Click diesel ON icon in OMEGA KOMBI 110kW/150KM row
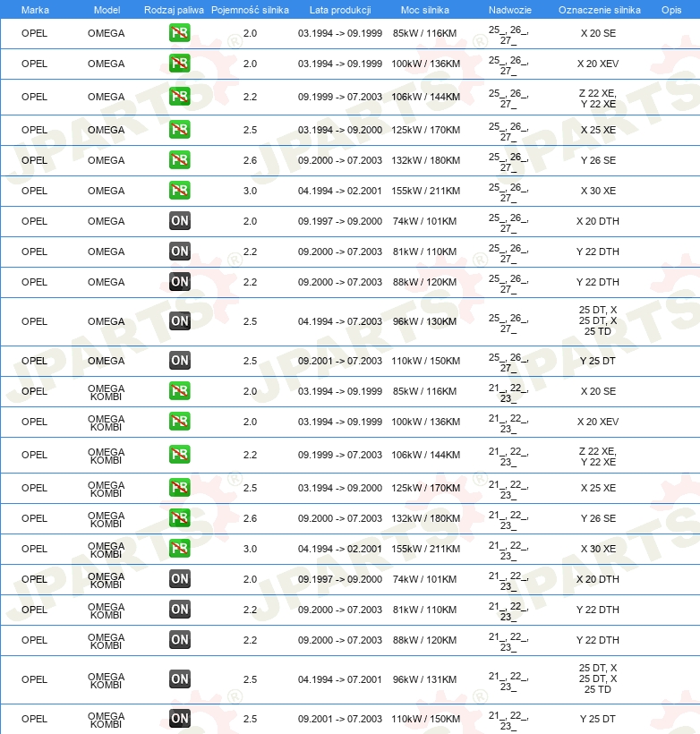700x734 pixels. [180, 719]
